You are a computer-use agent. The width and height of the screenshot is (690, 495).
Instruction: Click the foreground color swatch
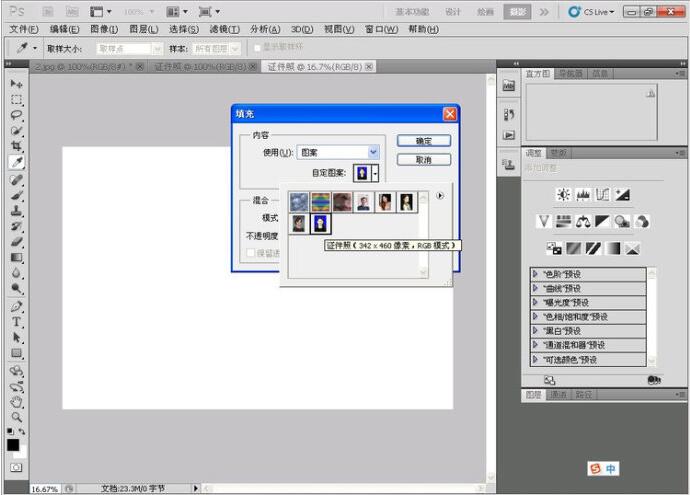point(13,446)
